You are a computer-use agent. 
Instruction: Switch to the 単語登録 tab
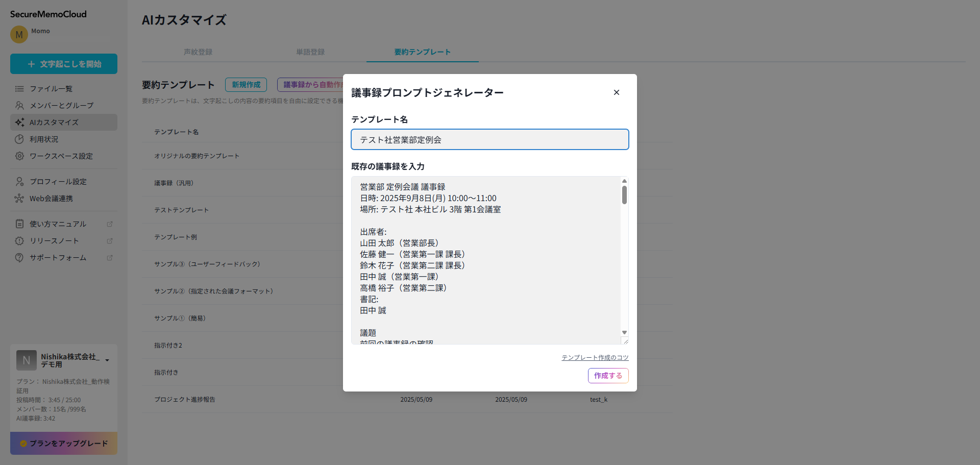click(x=310, y=52)
